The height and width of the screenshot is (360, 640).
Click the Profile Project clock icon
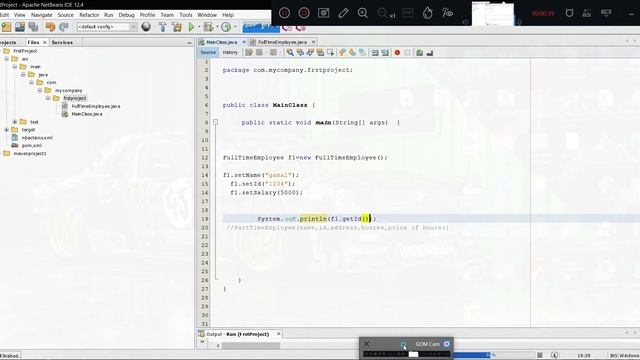[x=226, y=27]
